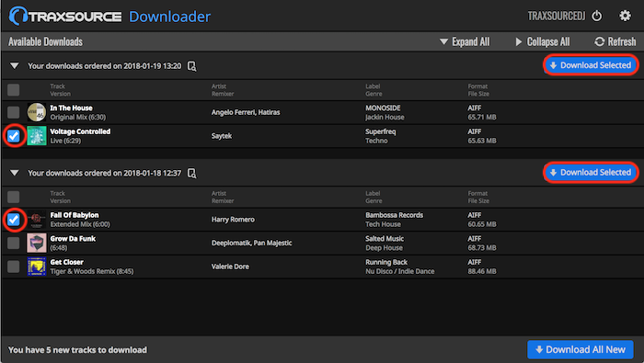This screenshot has width=644, height=363.
Task: Click label Bambossa Records
Action: point(395,215)
